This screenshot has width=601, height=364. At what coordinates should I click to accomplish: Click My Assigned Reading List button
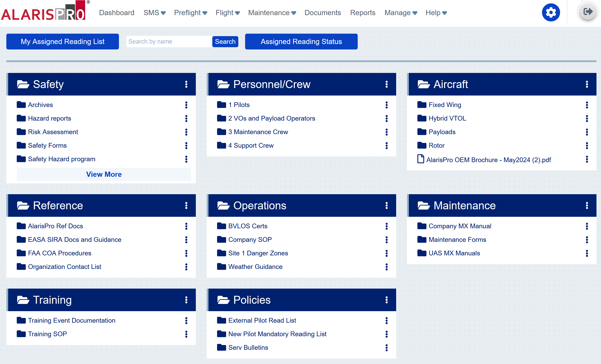pyautogui.click(x=62, y=41)
